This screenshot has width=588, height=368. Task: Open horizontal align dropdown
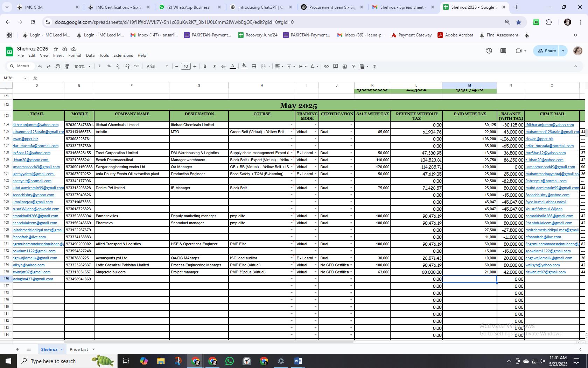coord(279,66)
